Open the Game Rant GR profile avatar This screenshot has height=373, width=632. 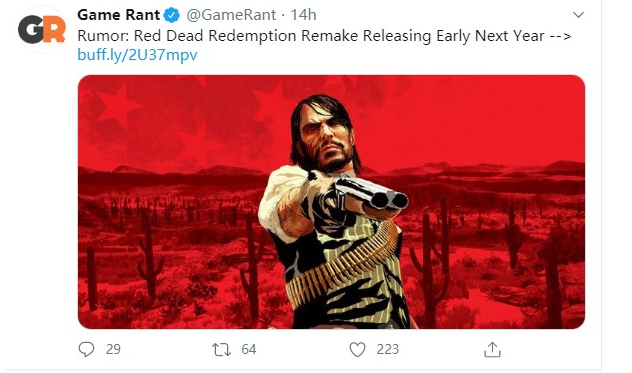pyautogui.click(x=42, y=30)
